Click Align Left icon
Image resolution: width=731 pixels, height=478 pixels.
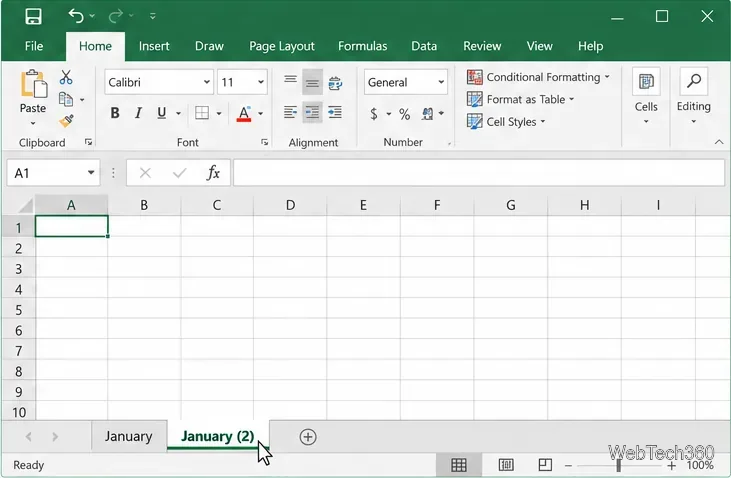290,112
